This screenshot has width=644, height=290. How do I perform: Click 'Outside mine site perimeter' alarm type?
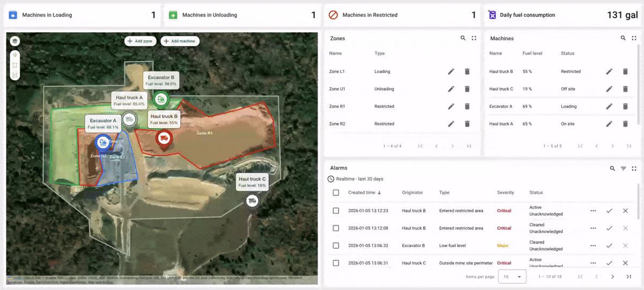pos(464,263)
